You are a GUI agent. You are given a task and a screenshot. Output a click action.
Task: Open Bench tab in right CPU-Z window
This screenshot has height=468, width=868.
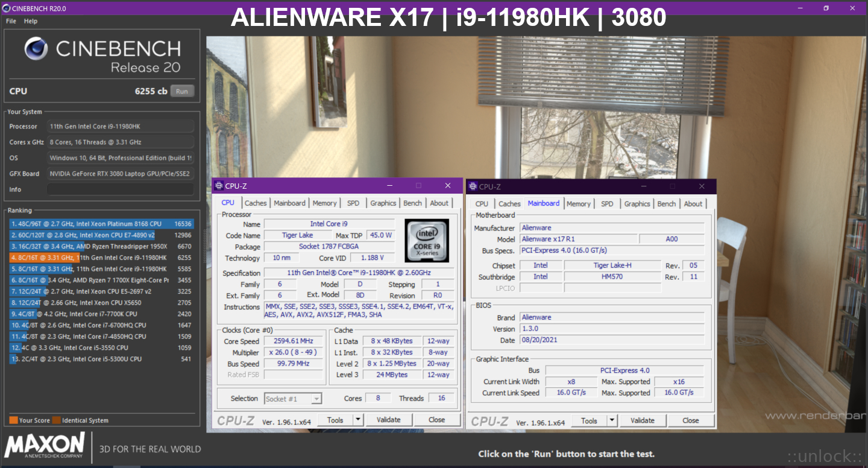[667, 204]
